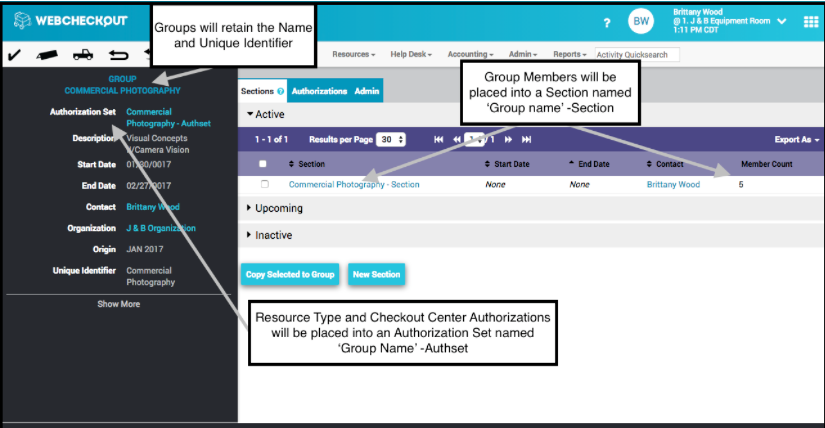825x428 pixels.
Task: Open J & B Organization link
Action: click(x=160, y=228)
